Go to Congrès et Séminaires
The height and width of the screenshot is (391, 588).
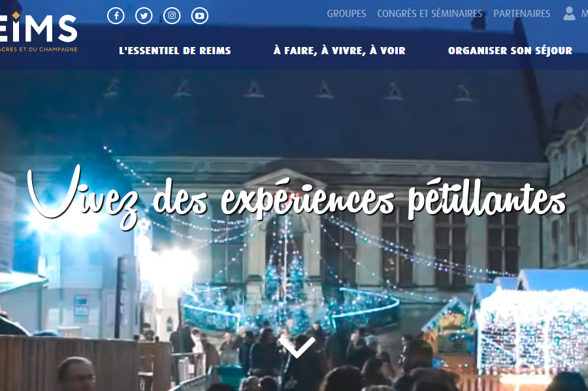click(429, 14)
